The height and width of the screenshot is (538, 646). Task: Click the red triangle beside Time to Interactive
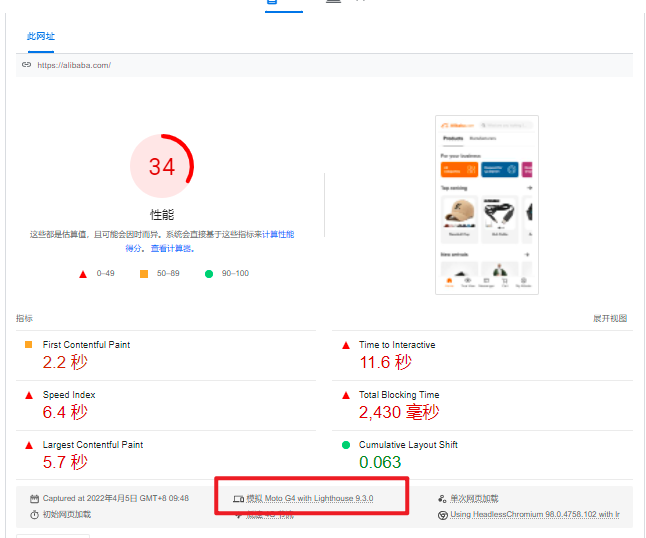tap(346, 345)
